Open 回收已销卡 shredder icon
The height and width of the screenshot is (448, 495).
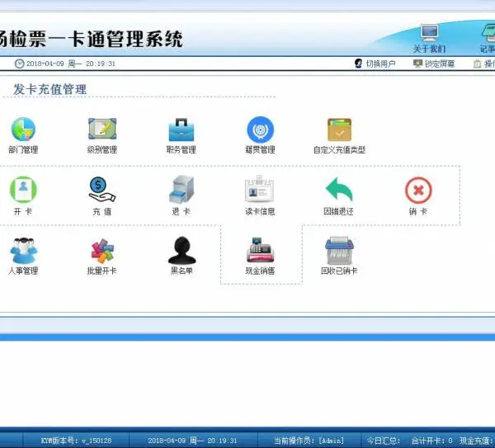point(339,251)
